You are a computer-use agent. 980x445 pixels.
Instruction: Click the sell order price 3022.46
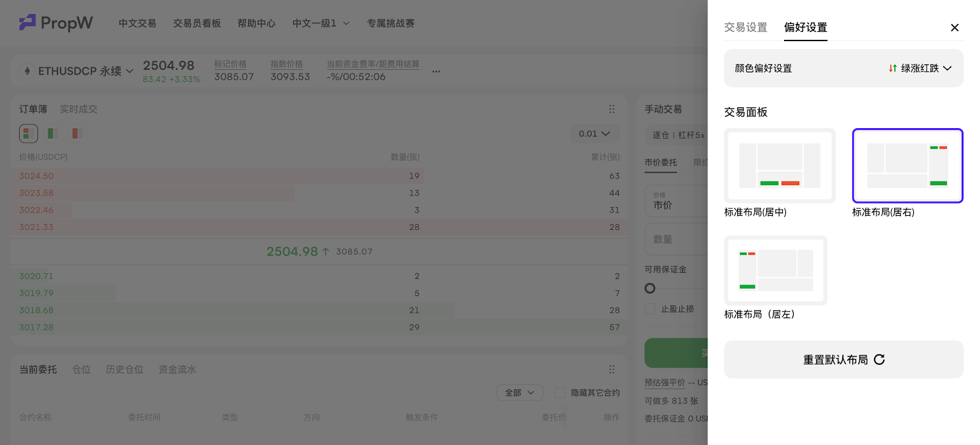tap(36, 210)
